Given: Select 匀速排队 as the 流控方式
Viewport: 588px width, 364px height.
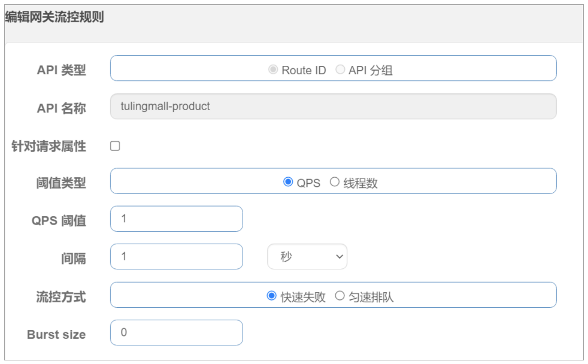Looking at the screenshot, I should pos(340,296).
